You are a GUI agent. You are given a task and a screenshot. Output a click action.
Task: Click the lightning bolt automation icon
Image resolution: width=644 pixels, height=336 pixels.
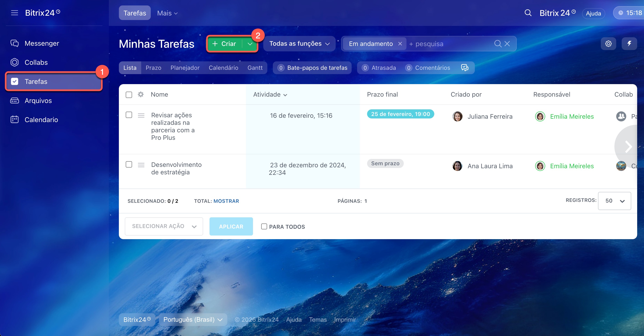[x=629, y=44]
